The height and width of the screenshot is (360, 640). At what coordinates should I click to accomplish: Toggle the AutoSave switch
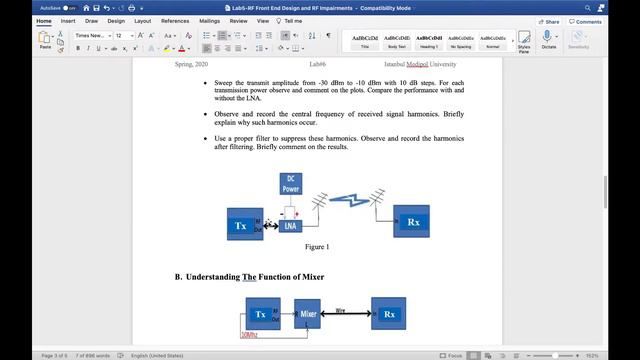[70, 8]
